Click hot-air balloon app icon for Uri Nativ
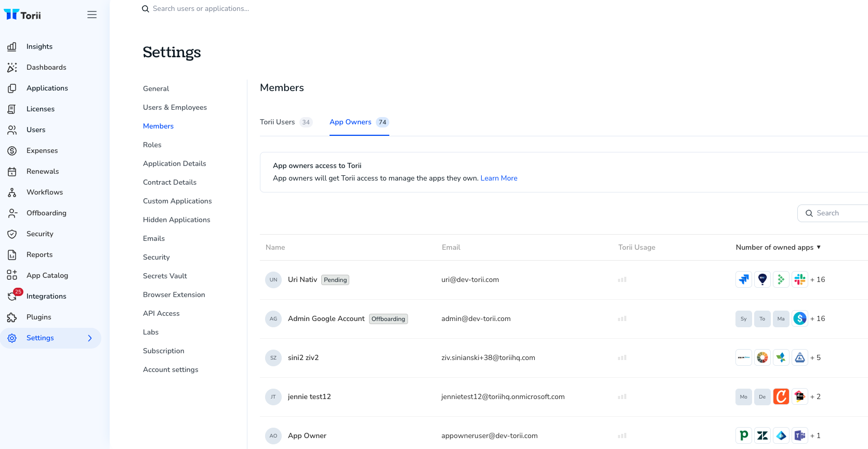 (762, 280)
